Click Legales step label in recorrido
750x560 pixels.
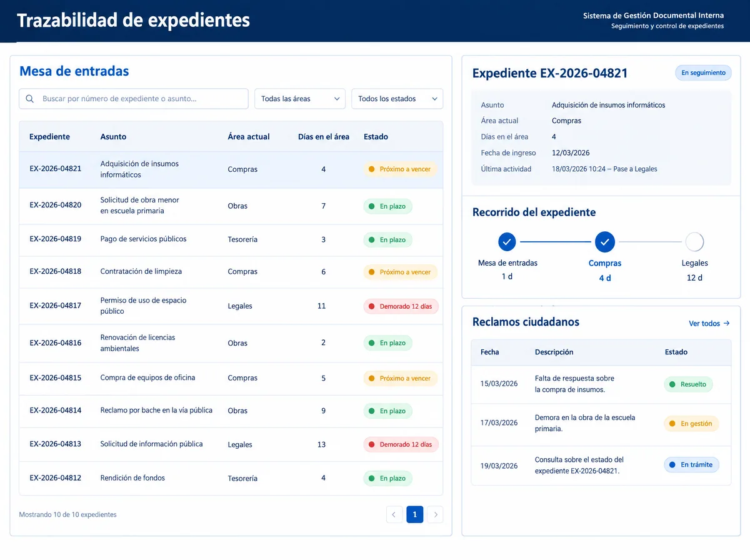695,263
